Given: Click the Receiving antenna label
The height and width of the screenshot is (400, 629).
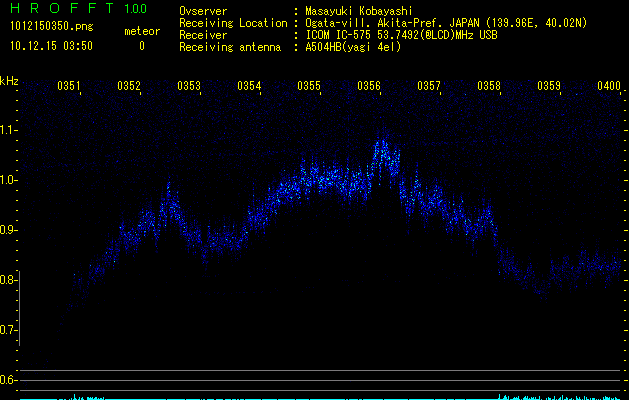Looking at the screenshot, I should (x=230, y=47).
